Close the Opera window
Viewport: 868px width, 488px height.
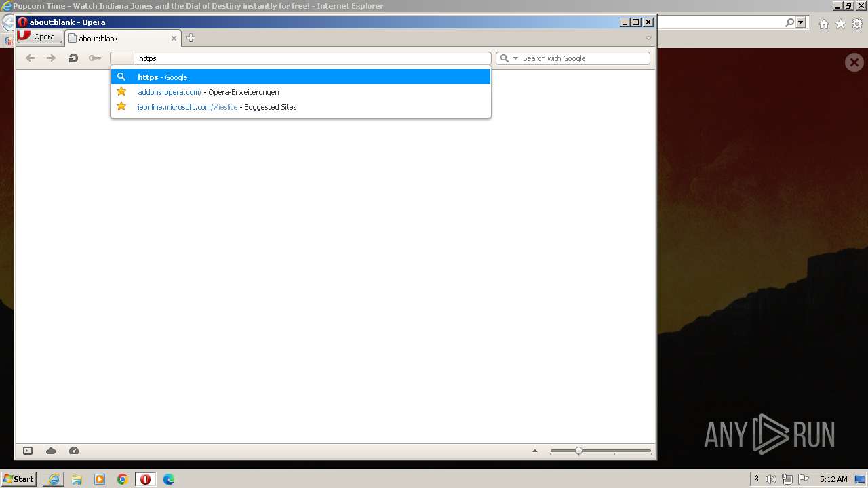click(x=648, y=22)
